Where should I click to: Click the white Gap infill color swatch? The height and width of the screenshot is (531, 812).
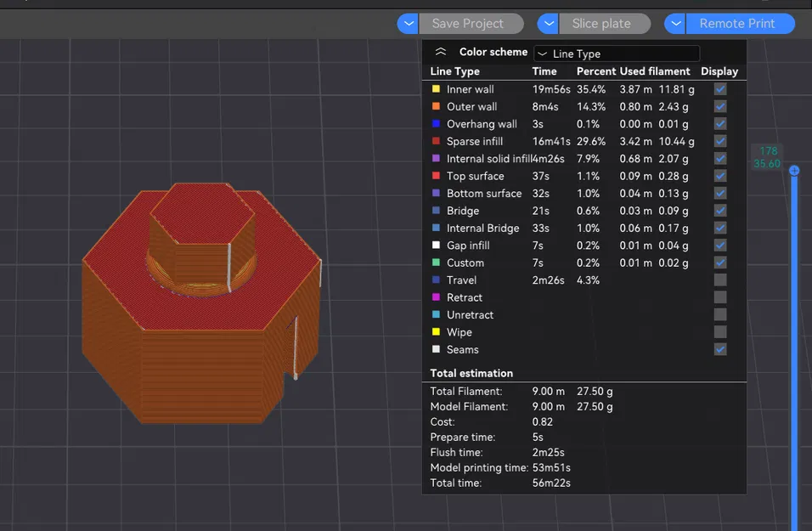(436, 245)
